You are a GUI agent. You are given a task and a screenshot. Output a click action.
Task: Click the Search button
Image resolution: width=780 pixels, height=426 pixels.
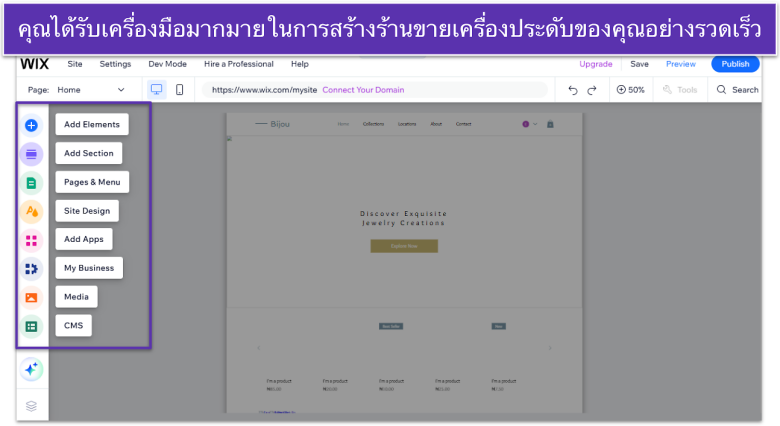point(737,90)
